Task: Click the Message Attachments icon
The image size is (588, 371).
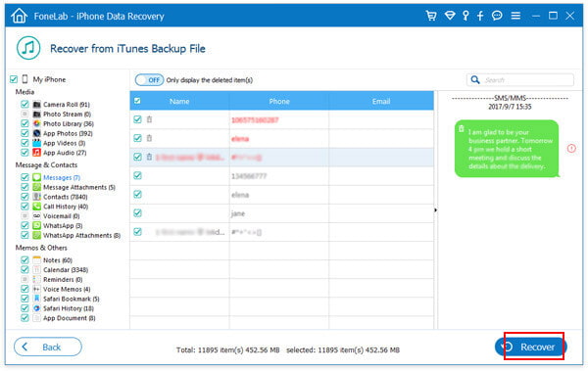Action: 36,187
